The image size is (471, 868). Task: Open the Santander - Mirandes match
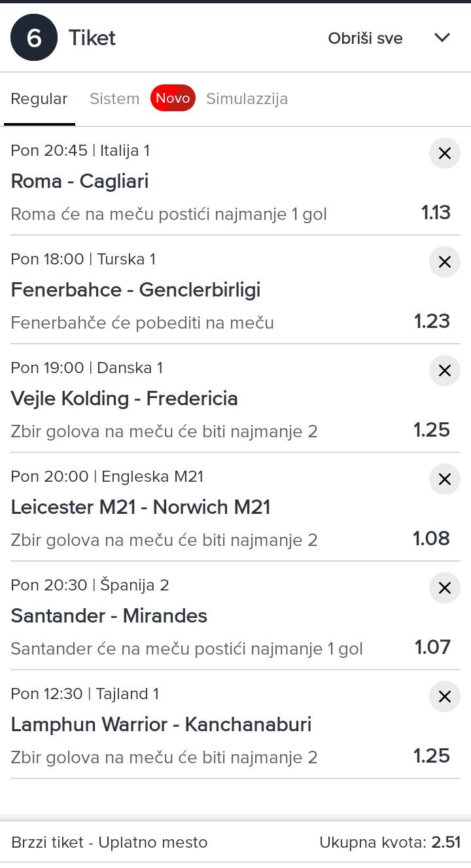point(109,616)
